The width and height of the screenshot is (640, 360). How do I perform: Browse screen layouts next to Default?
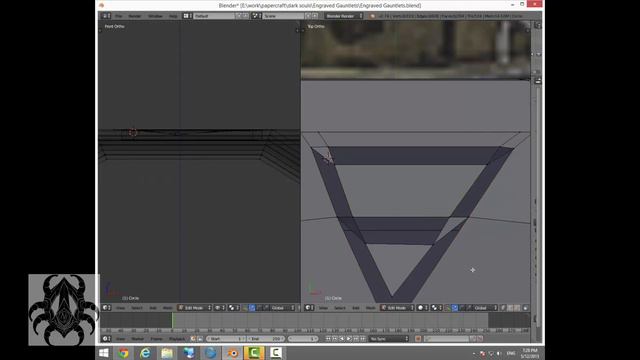pos(187,16)
